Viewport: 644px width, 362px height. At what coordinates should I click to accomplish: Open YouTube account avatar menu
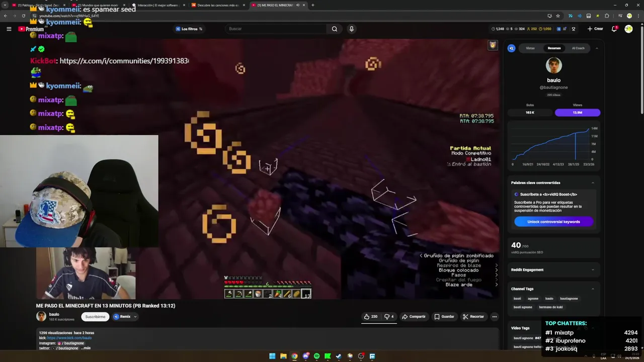pyautogui.click(x=628, y=29)
